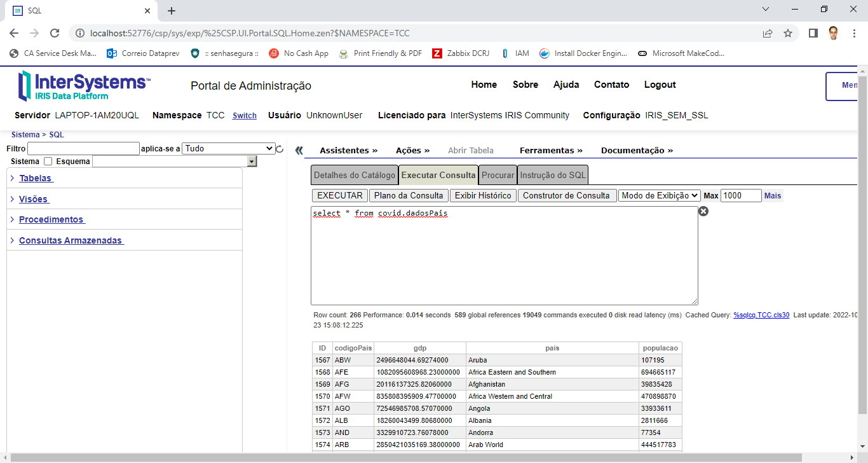Click the Switch namespace link
Viewport: 868px width, 463px height.
(x=245, y=116)
